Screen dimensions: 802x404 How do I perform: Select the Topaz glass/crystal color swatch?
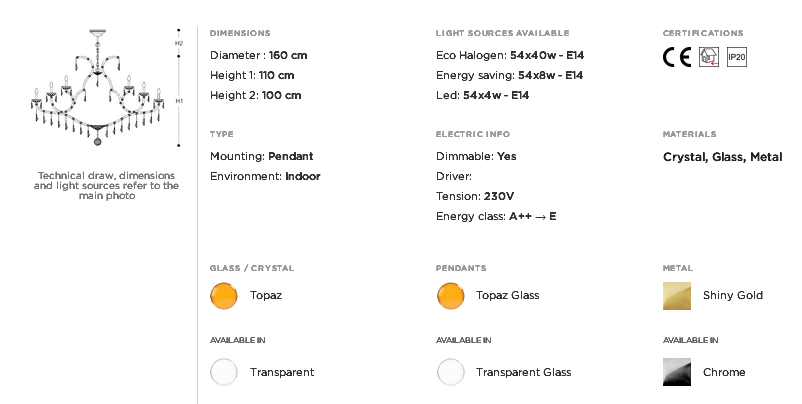[x=224, y=296]
